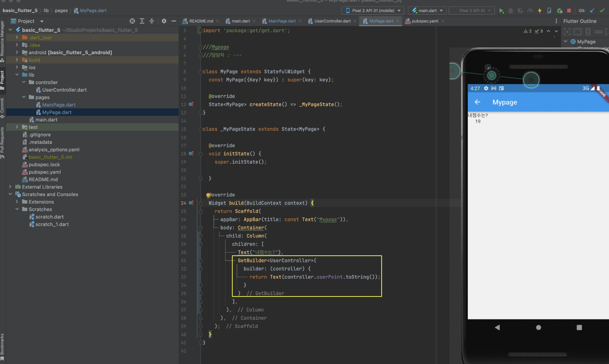609x364 pixels.
Task: Click the locate file crosshair icon
Action: (132, 21)
